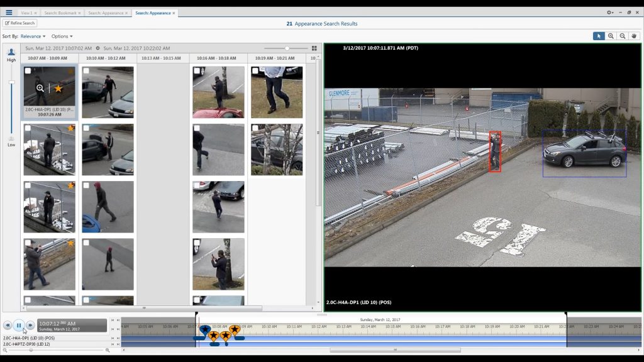Viewport: 644px width, 362px height.
Task: Close the active Search: Appearance tab
Action: point(174,13)
